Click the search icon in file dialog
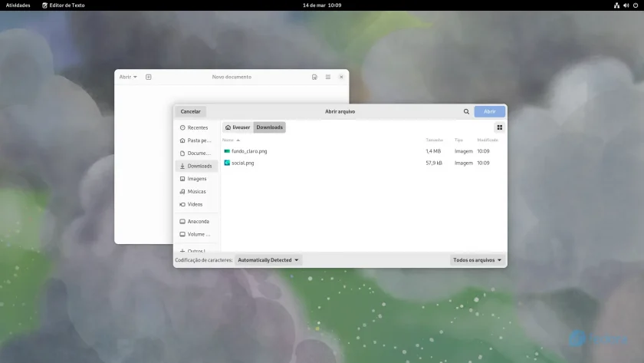Image resolution: width=644 pixels, height=363 pixels. [x=466, y=111]
